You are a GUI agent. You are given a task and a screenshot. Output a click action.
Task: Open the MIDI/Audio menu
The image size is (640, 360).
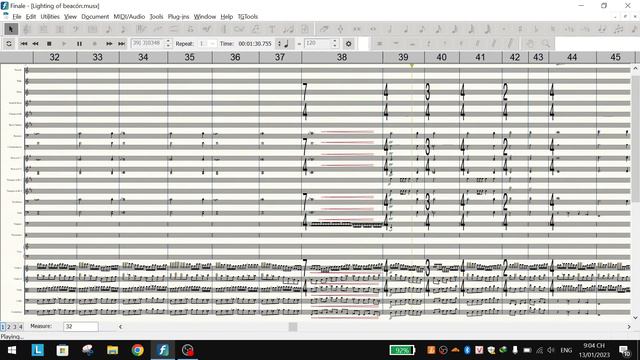tap(129, 17)
